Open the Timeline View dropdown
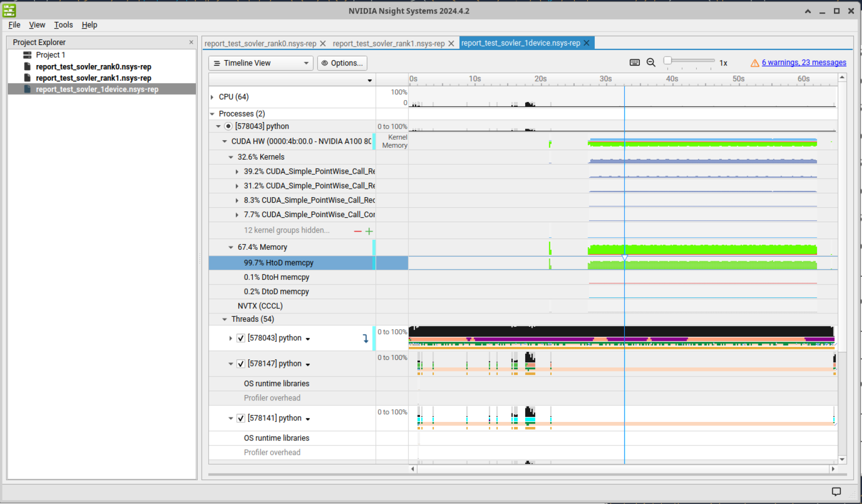 (260, 63)
